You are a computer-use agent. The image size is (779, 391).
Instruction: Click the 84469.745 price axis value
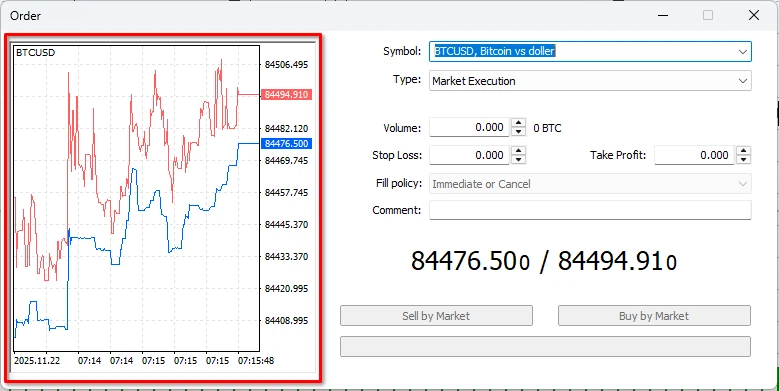(286, 160)
